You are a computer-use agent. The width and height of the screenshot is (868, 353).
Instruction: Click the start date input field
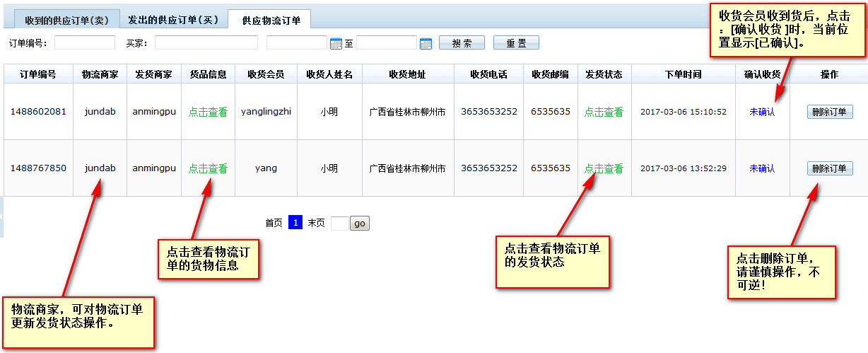(x=296, y=43)
